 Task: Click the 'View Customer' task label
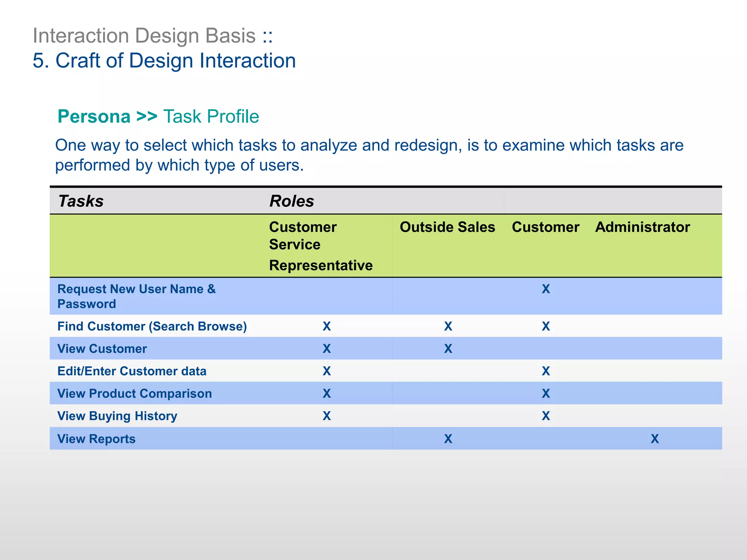[x=102, y=349]
